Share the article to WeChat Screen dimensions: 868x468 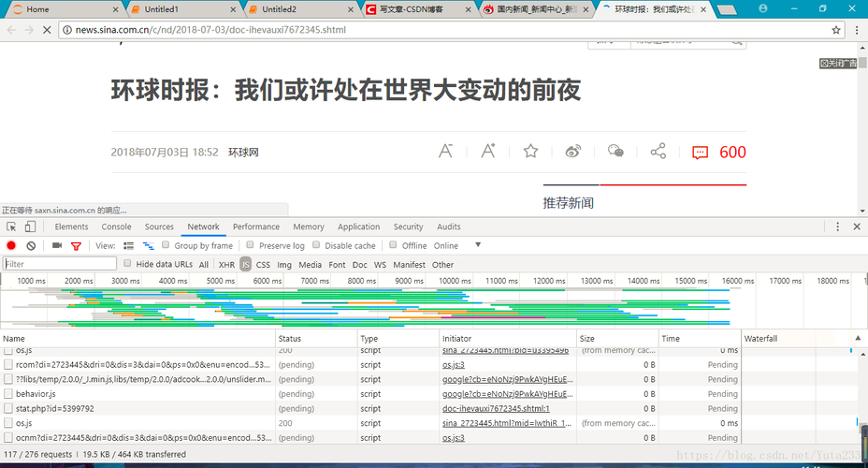pos(615,151)
